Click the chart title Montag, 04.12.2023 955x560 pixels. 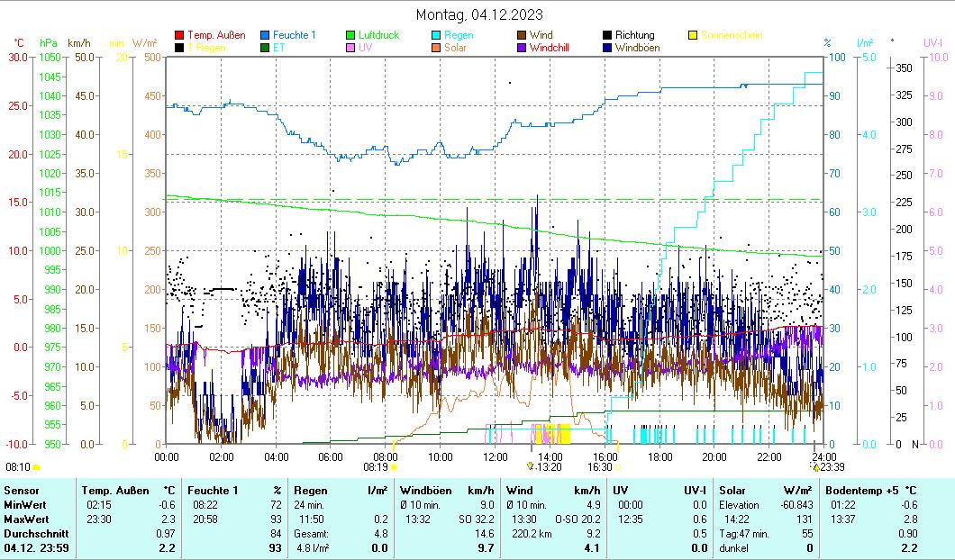(x=479, y=15)
